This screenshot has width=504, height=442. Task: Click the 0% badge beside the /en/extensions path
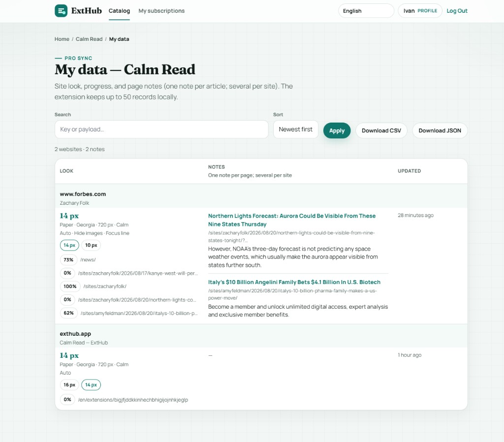67,400
